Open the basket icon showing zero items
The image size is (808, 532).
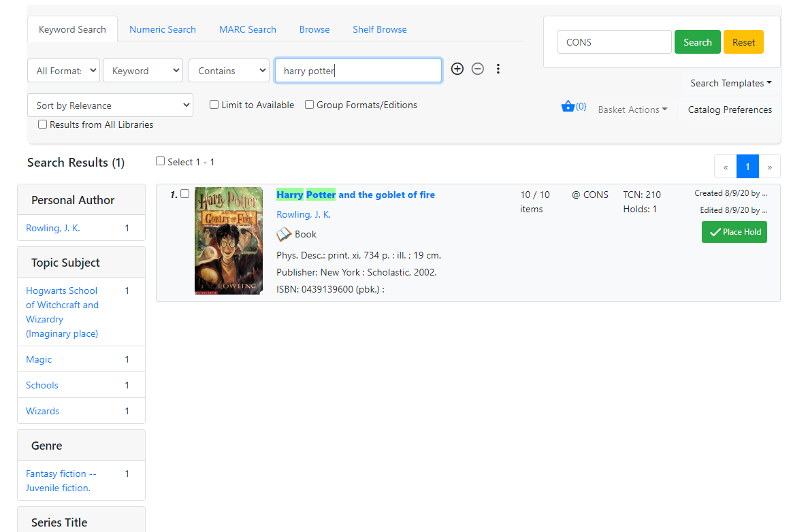pyautogui.click(x=568, y=106)
